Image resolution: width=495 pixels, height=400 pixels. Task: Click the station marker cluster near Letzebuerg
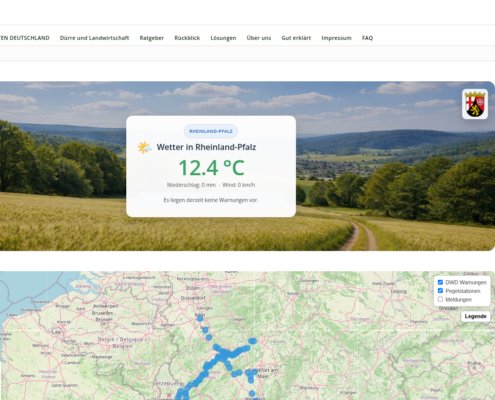[x=181, y=392]
